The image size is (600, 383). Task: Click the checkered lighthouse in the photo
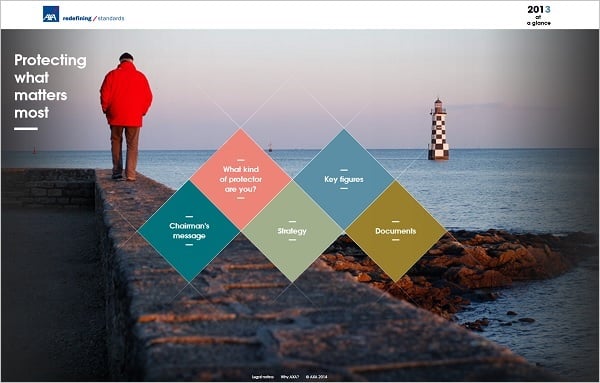(x=438, y=129)
